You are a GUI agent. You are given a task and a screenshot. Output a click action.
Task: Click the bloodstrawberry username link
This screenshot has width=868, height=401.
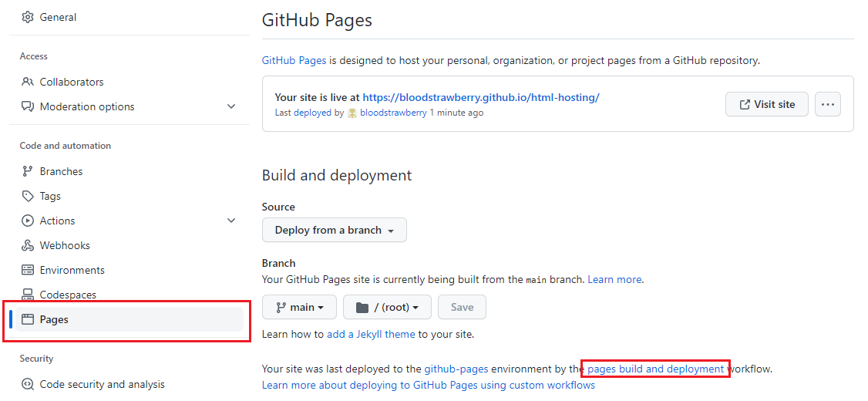click(393, 113)
